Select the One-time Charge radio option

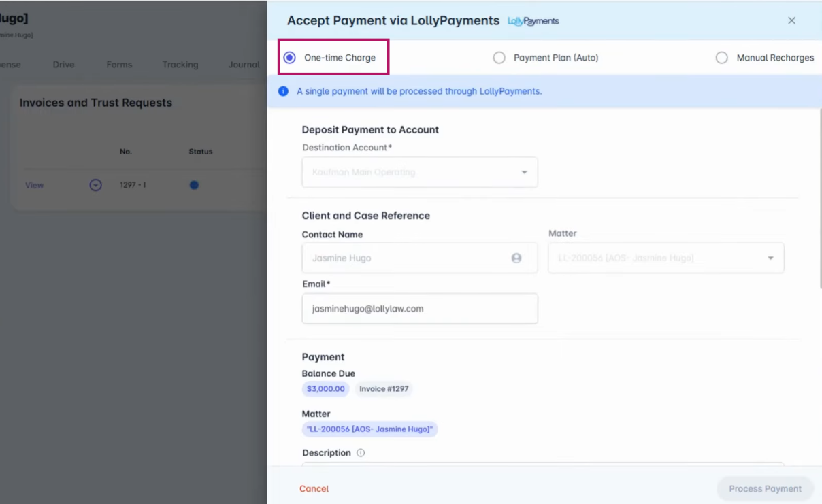click(289, 58)
